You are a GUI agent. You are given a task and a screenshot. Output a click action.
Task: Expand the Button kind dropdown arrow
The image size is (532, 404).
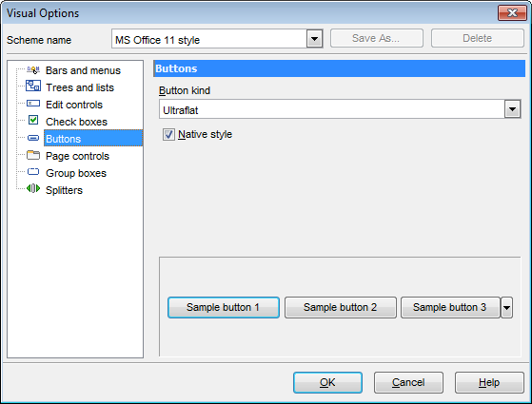point(512,109)
